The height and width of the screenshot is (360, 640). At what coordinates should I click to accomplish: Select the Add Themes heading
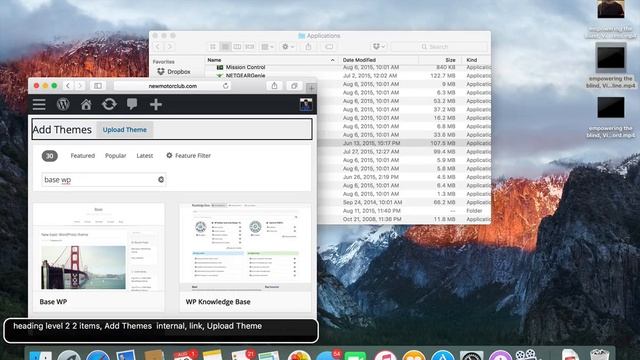point(62,130)
